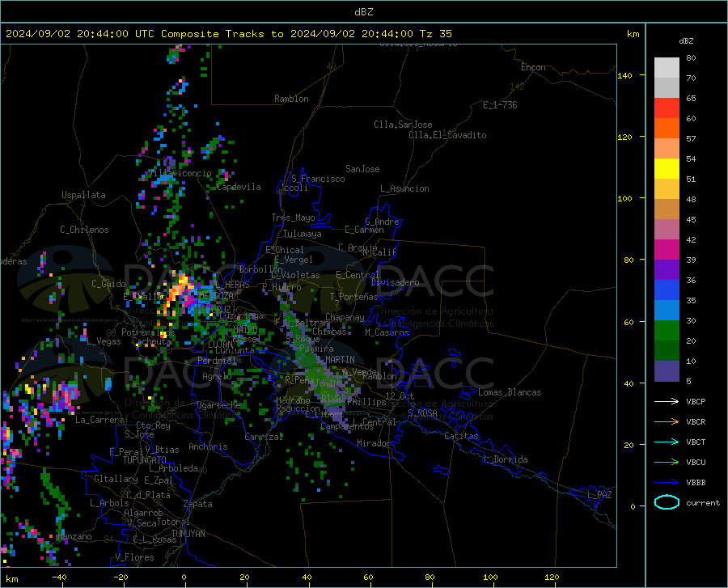Click the 'dBZ' title at the top

point(363,12)
